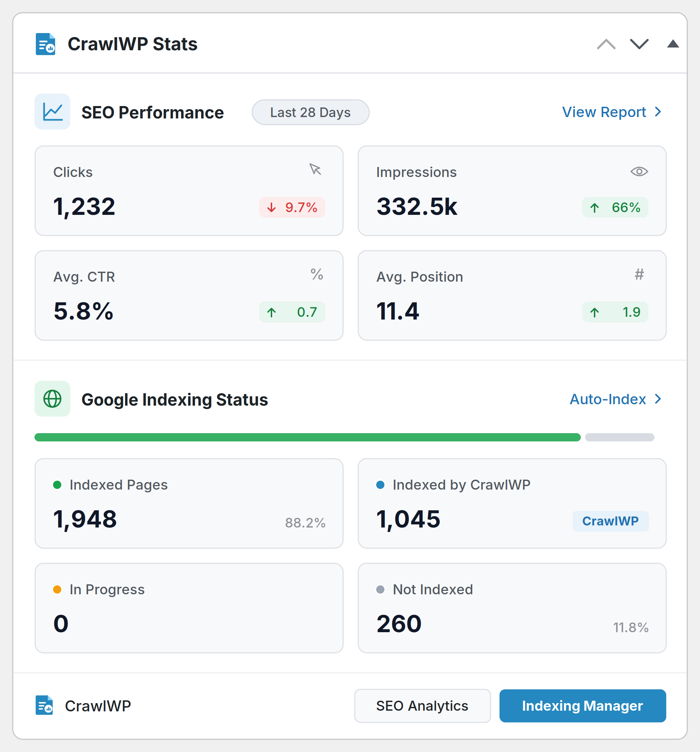Click the percent icon in Avg. CTR card
This screenshot has height=752, width=700.
pos(317,274)
